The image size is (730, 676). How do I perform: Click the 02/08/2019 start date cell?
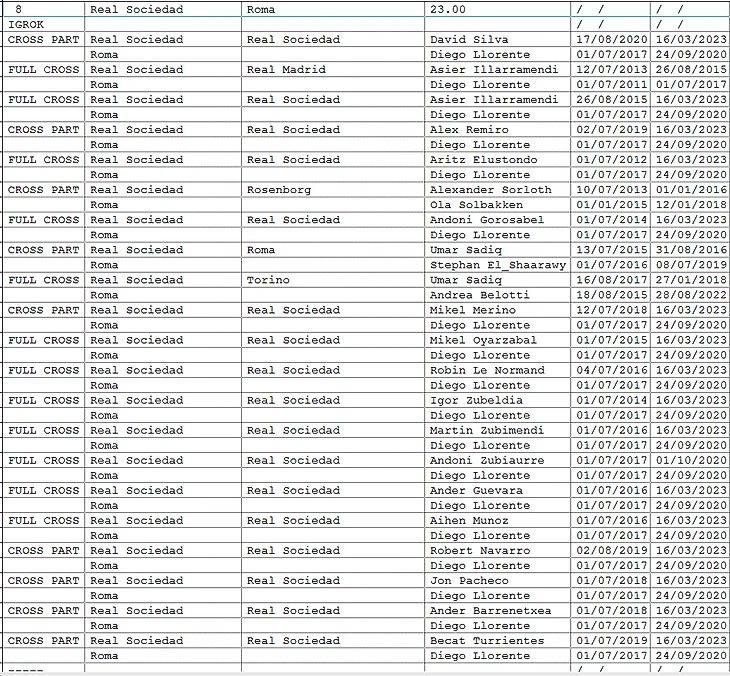[611, 551]
